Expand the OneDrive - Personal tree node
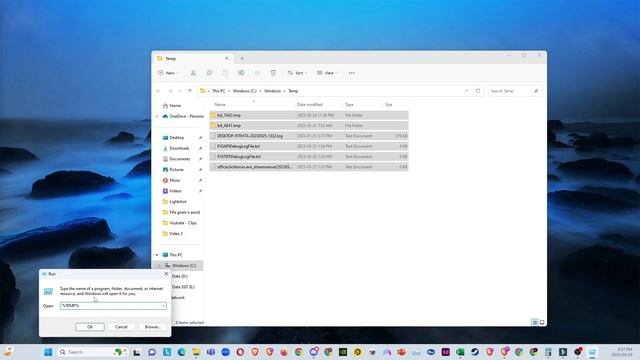 tap(157, 116)
